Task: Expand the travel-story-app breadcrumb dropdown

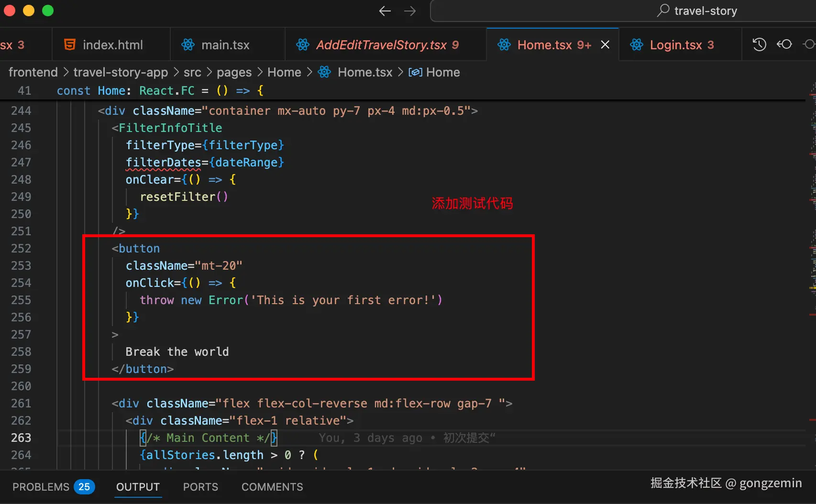Action: click(x=121, y=72)
